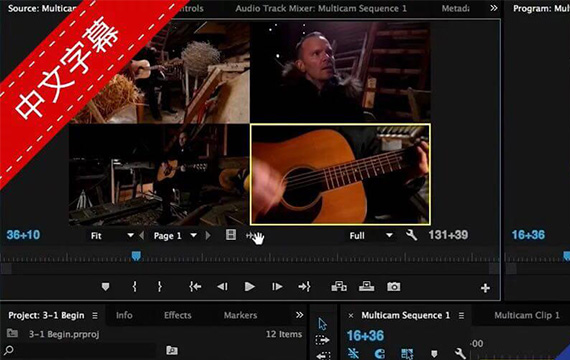Click the Insert edit icon
This screenshot has height=360, width=570.
[x=339, y=287]
